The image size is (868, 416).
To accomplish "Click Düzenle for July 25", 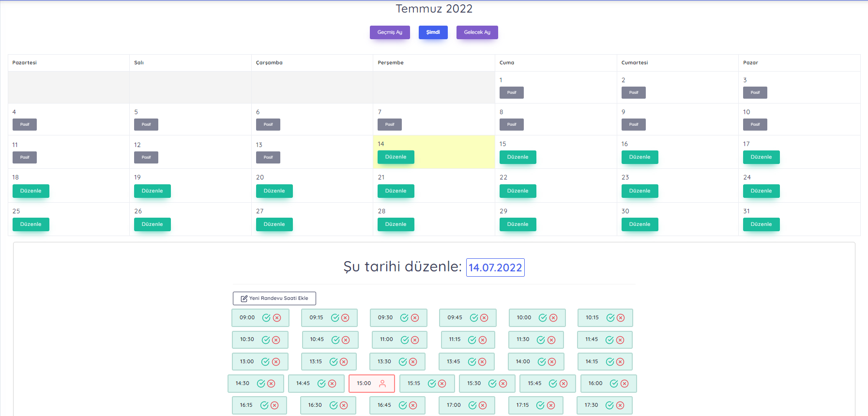I will (31, 224).
